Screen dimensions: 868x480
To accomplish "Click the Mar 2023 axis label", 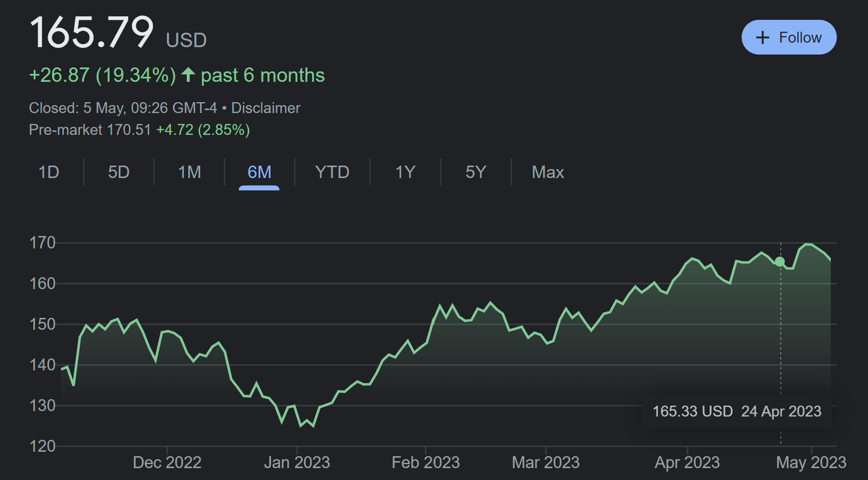I will [x=545, y=462].
